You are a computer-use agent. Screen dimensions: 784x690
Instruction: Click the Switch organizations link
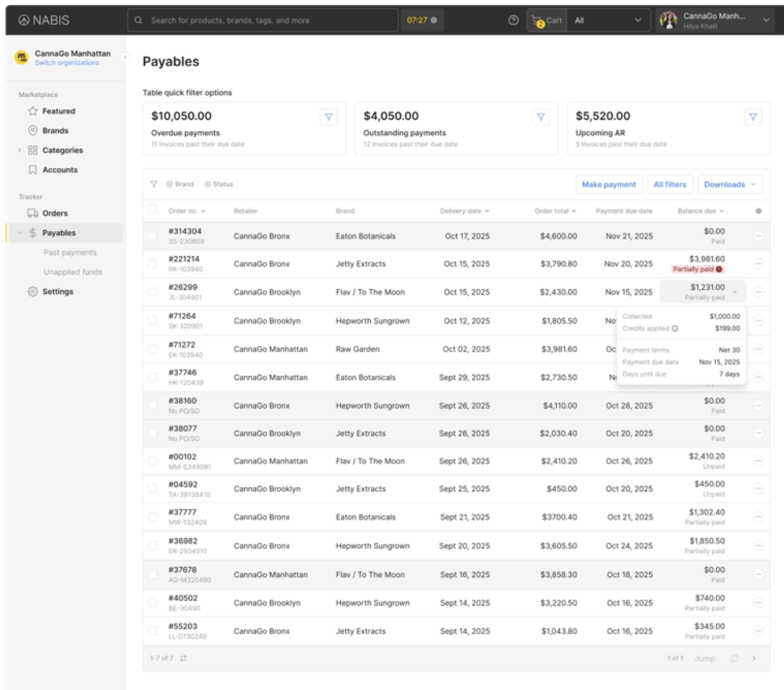pos(67,63)
